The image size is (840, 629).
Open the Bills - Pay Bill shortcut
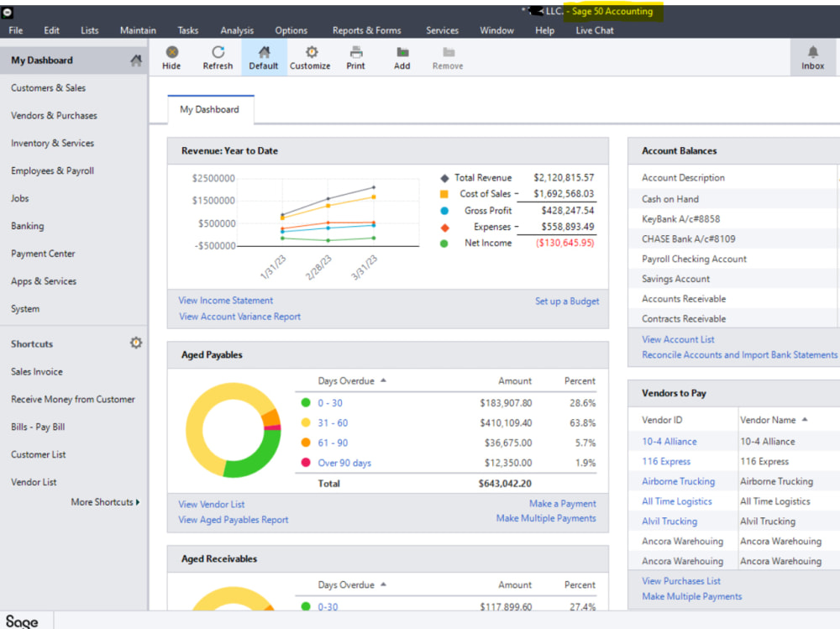click(x=38, y=427)
